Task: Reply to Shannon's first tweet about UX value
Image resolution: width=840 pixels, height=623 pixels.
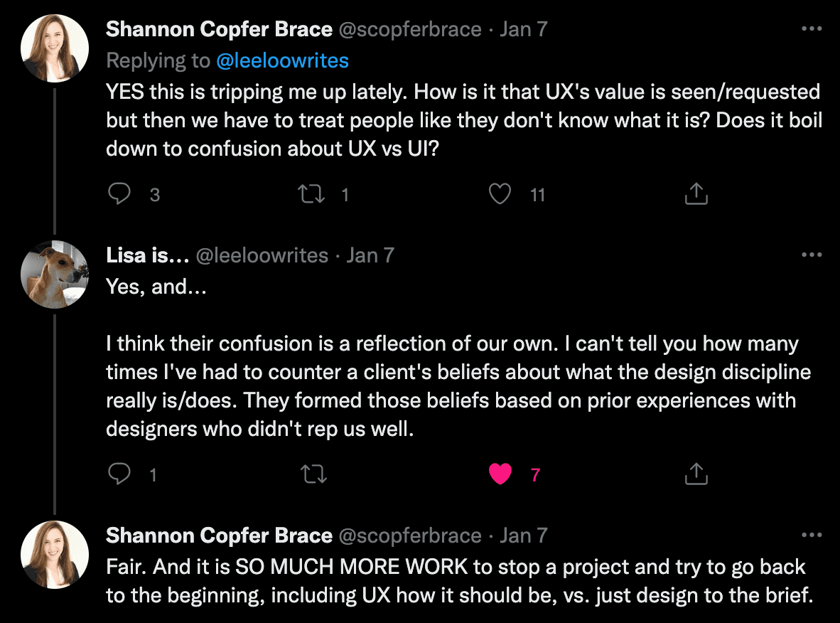Action: pyautogui.click(x=119, y=193)
